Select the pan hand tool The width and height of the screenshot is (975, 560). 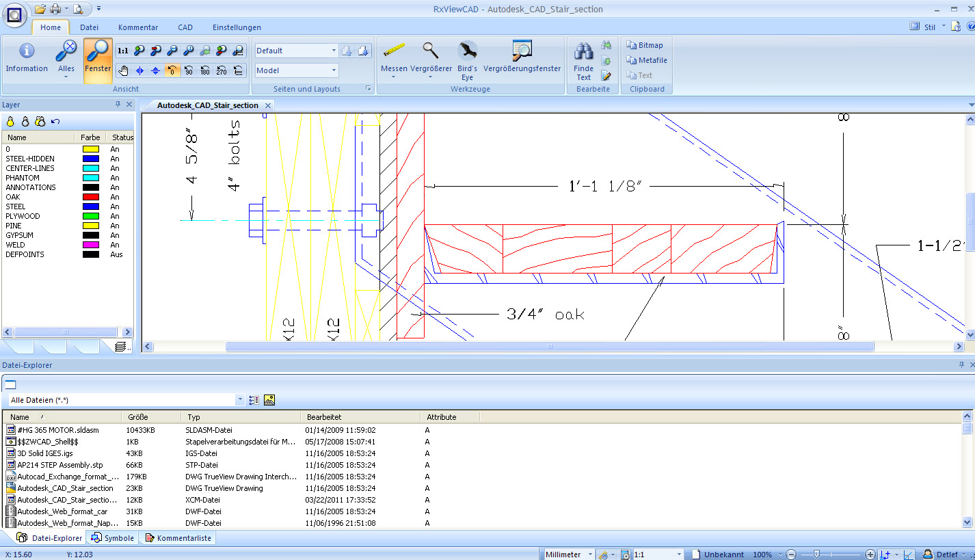tap(123, 70)
